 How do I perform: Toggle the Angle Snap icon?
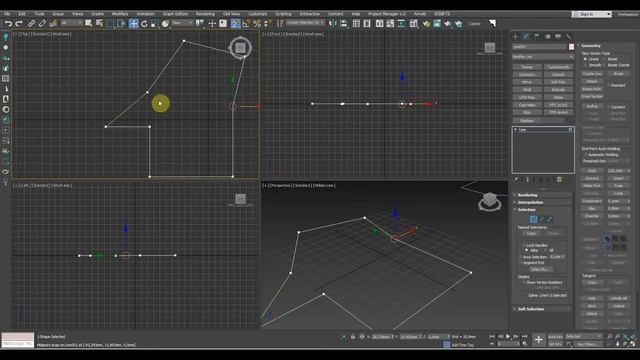pos(246,24)
